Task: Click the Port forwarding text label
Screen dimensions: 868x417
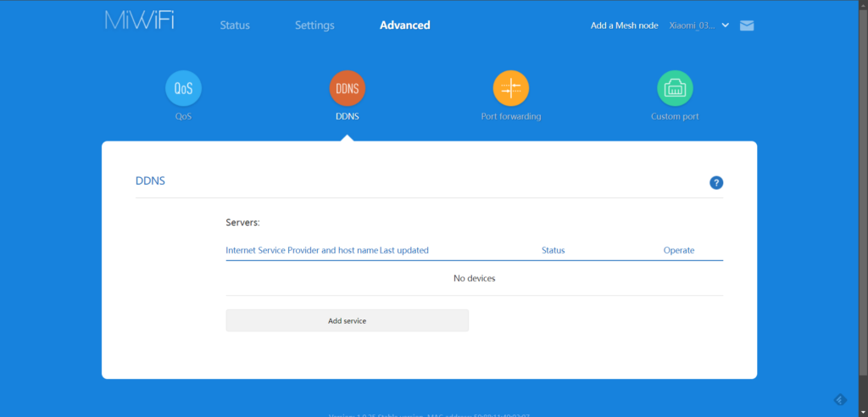Action: [x=510, y=116]
